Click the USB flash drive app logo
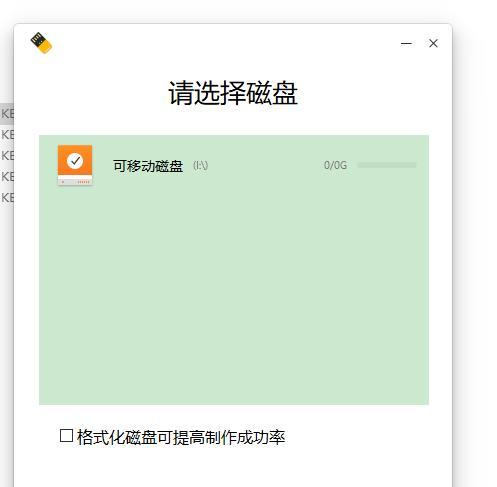 coord(41,43)
